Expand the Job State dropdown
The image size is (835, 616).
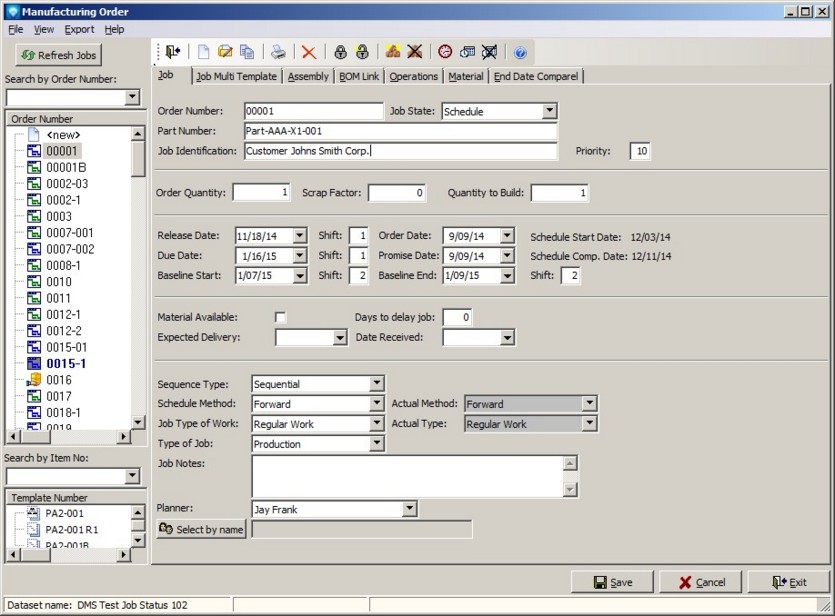click(x=549, y=111)
